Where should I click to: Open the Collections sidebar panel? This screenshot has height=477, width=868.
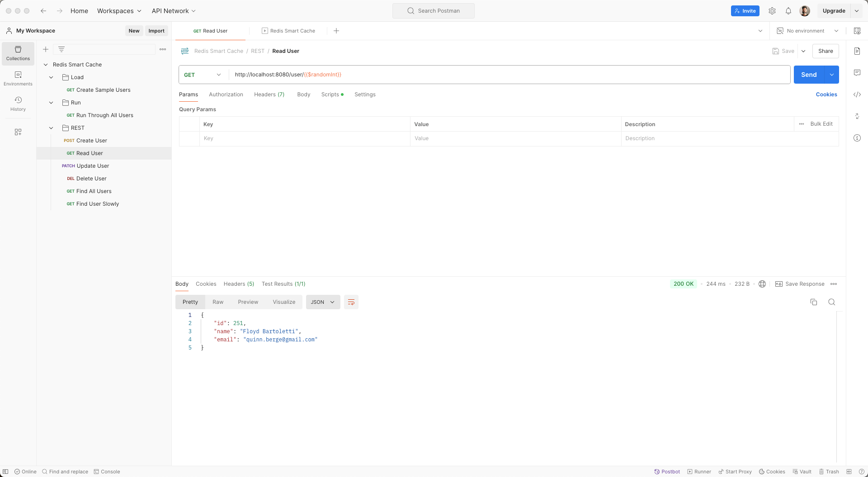tap(18, 53)
